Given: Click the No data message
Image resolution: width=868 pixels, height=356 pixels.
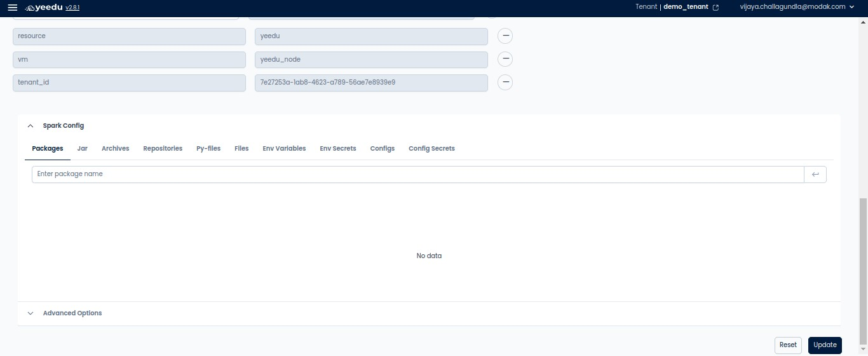Looking at the screenshot, I should point(429,256).
